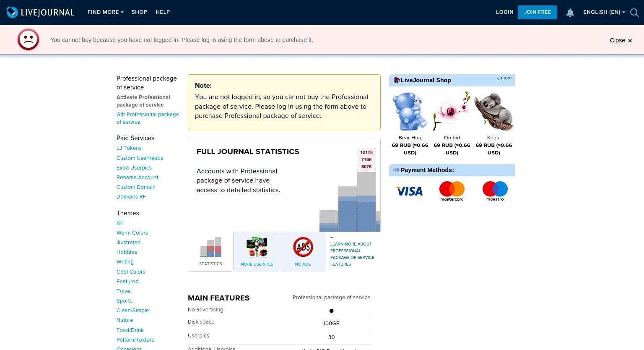Screen dimensions: 644x350
Task: Click the Login link
Action: (504, 12)
